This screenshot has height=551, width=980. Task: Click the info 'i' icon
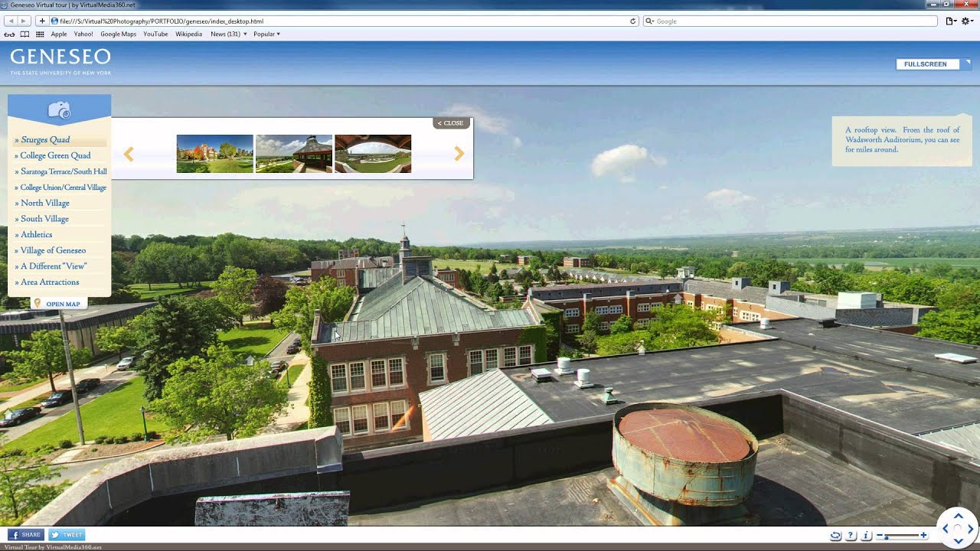(x=866, y=536)
